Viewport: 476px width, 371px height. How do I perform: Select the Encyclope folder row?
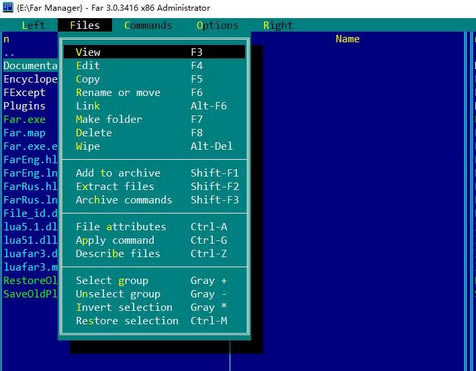pos(30,79)
